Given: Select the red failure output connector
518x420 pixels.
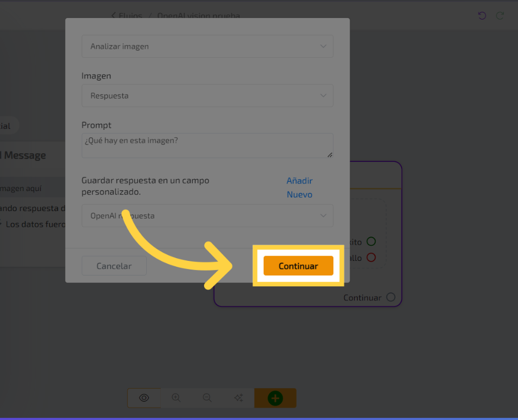Looking at the screenshot, I should click(371, 258).
